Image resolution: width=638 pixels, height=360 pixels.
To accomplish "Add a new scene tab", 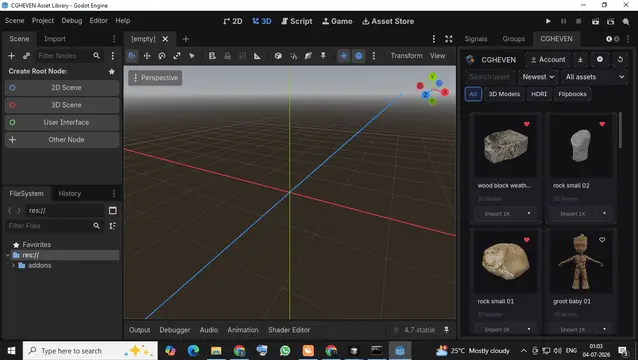I will (x=186, y=39).
